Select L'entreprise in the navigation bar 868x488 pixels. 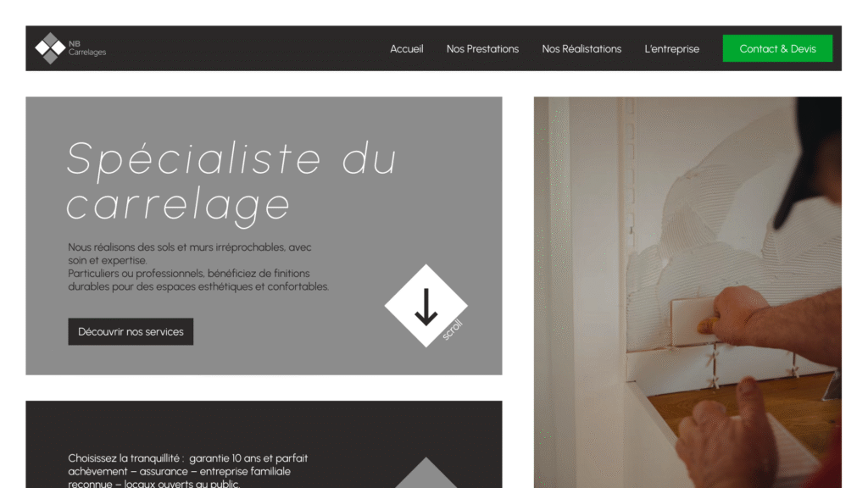[x=671, y=48]
